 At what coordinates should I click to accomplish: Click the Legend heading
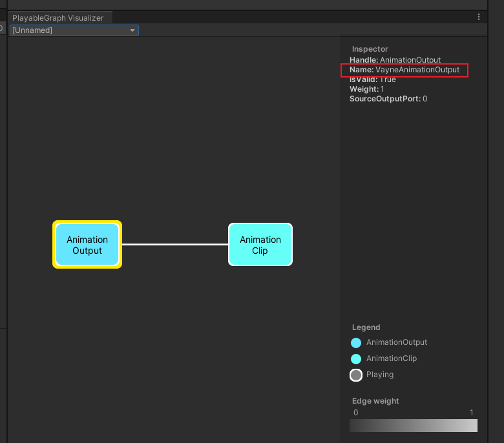pos(366,327)
